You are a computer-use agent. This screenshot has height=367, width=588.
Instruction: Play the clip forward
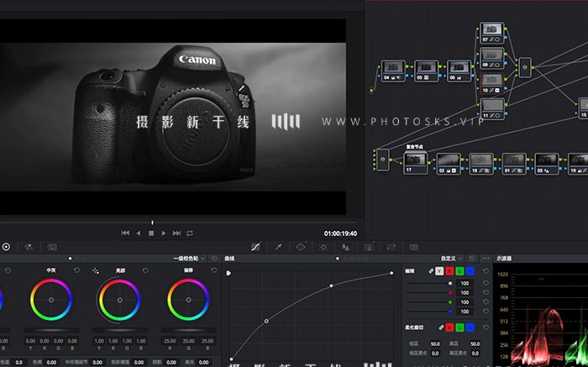164,233
